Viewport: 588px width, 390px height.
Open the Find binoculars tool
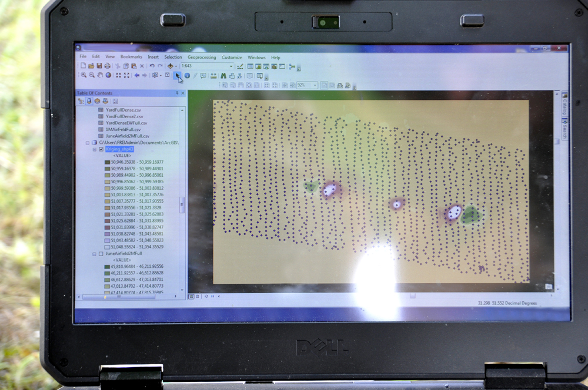223,76
